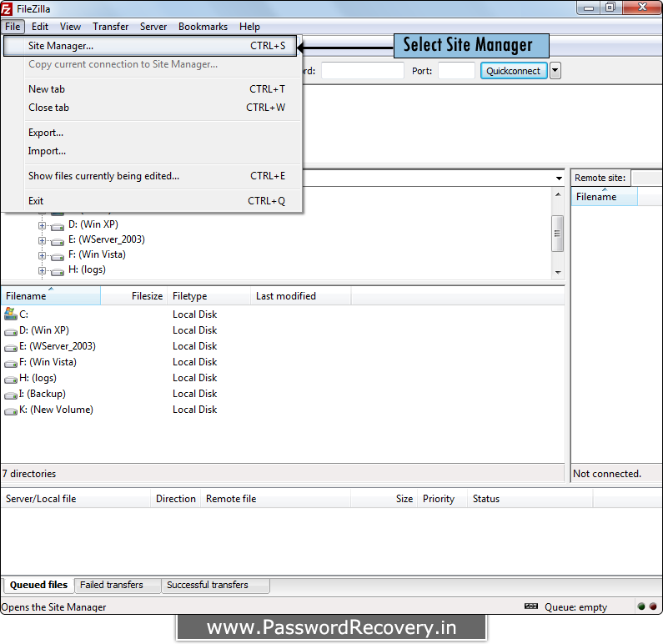Click the Server/Local file queue column

point(76,499)
